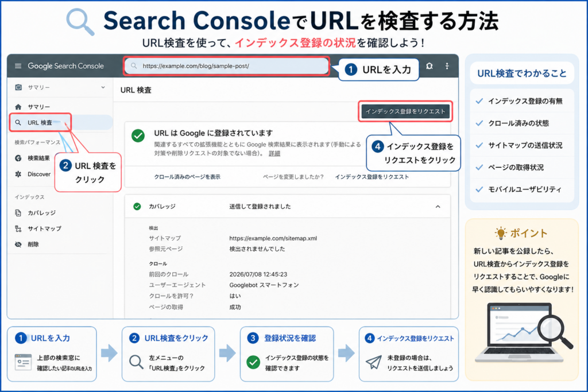Click the dark インデックス登録をリクエスト button
This screenshot has width=588, height=392.
tap(405, 111)
